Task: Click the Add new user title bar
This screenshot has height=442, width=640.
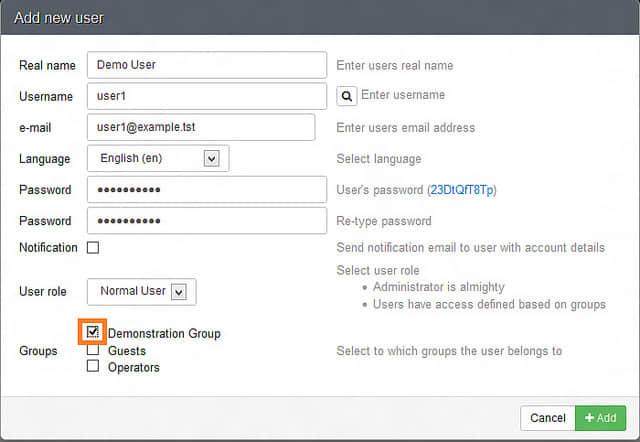Action: pyautogui.click(x=320, y=18)
